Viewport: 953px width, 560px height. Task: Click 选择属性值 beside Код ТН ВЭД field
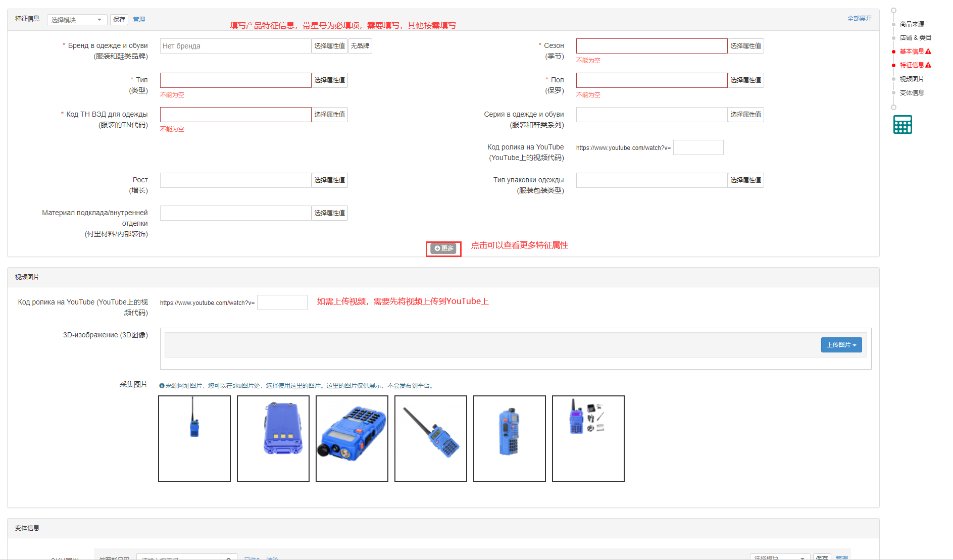pyautogui.click(x=329, y=115)
